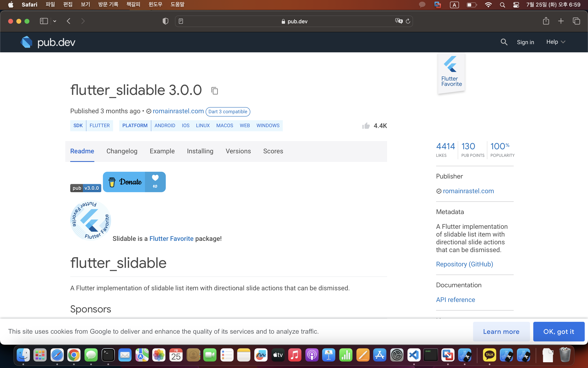Click the WEB platform tag

[245, 126]
